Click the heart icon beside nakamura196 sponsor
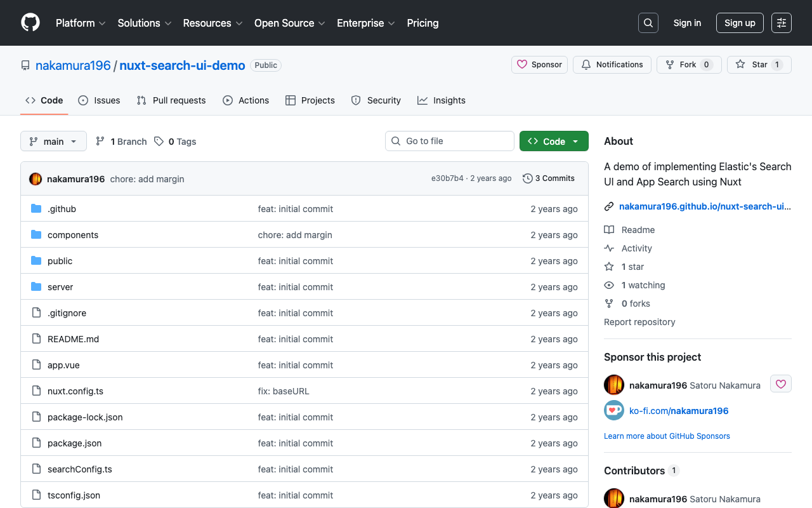 [780, 384]
